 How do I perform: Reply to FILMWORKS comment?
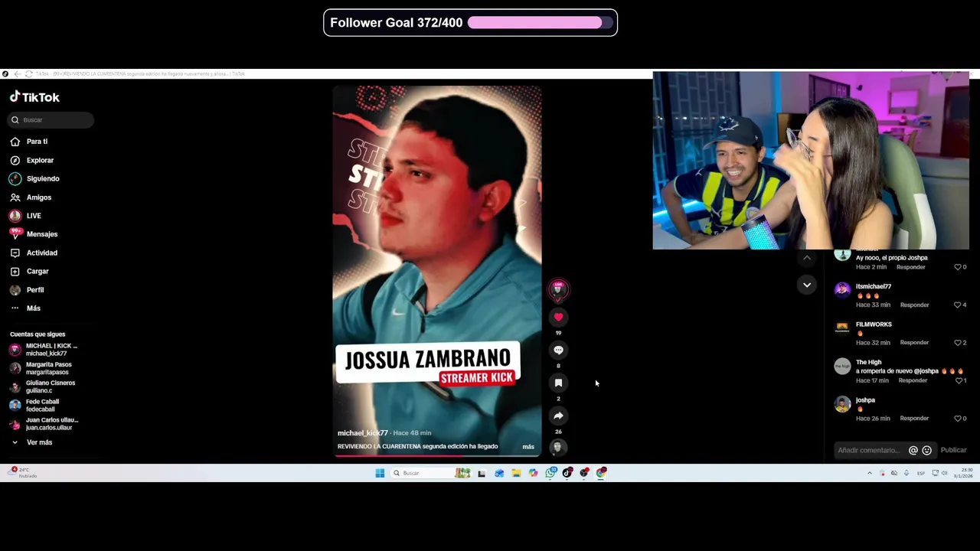[x=914, y=343]
